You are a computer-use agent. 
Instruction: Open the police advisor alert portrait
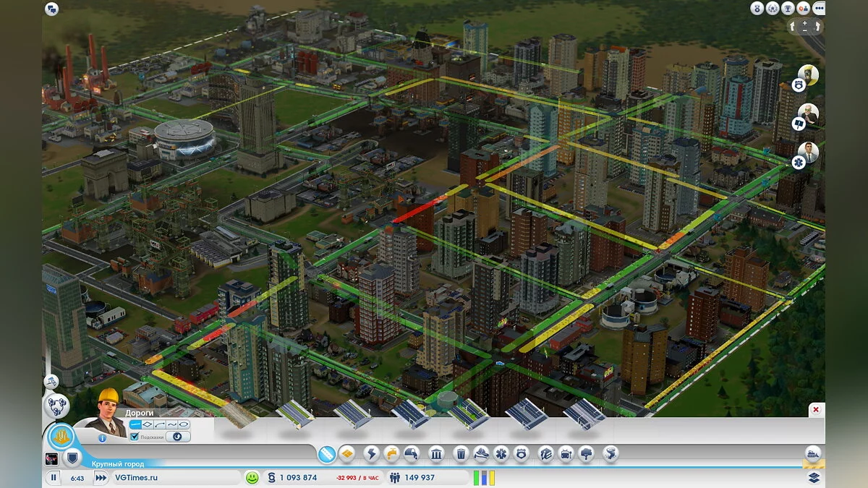(807, 76)
